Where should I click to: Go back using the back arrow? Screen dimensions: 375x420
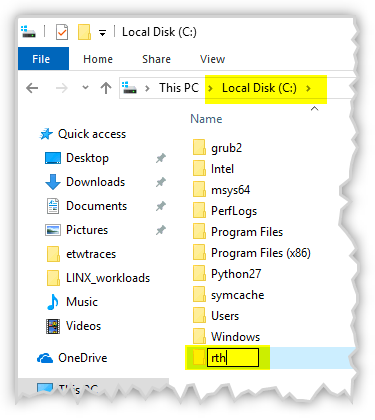[32, 88]
